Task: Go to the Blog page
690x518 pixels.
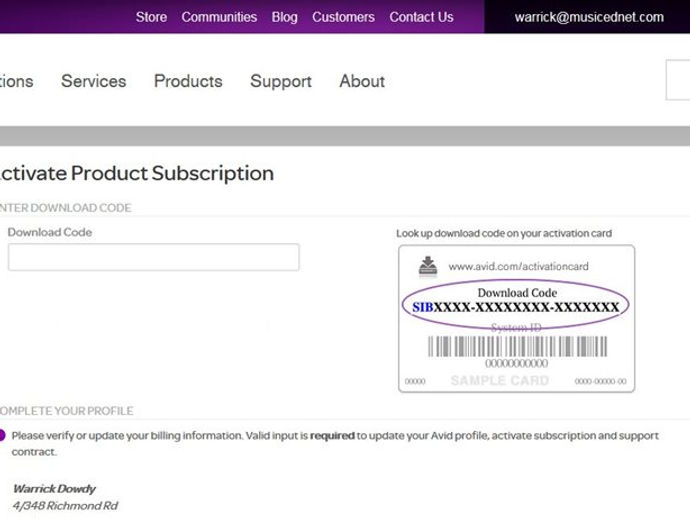Action: (284, 17)
